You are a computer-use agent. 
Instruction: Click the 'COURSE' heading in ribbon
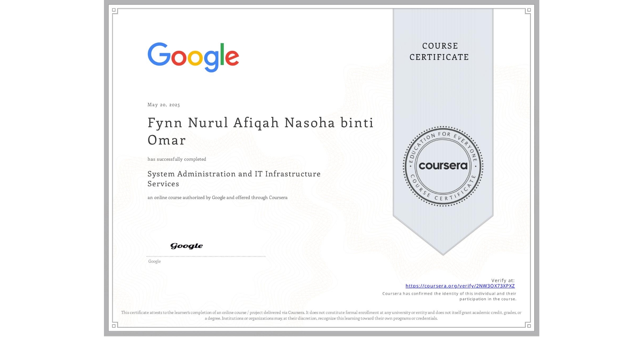(440, 46)
